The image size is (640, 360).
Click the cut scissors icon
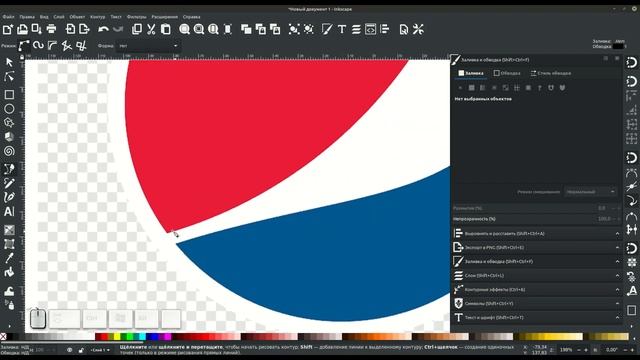coord(151,29)
